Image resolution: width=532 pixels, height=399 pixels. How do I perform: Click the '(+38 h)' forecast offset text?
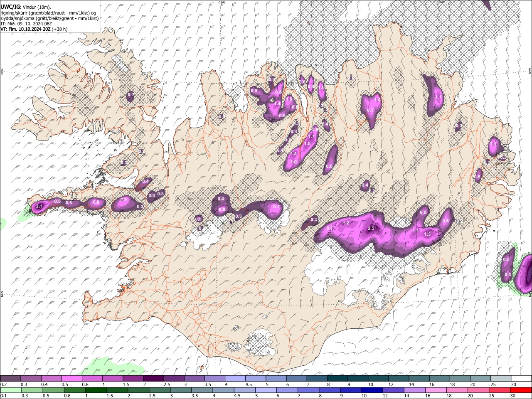click(x=60, y=29)
